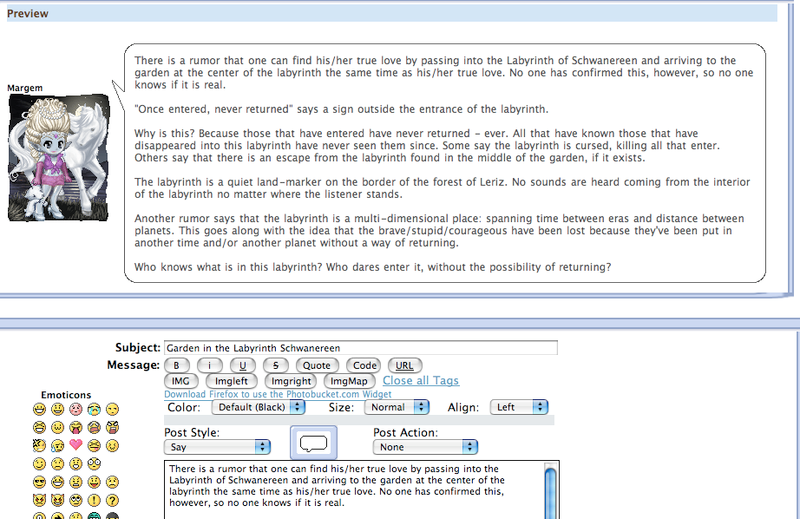
Task: Click the speech bubble post style preview
Action: (x=313, y=442)
